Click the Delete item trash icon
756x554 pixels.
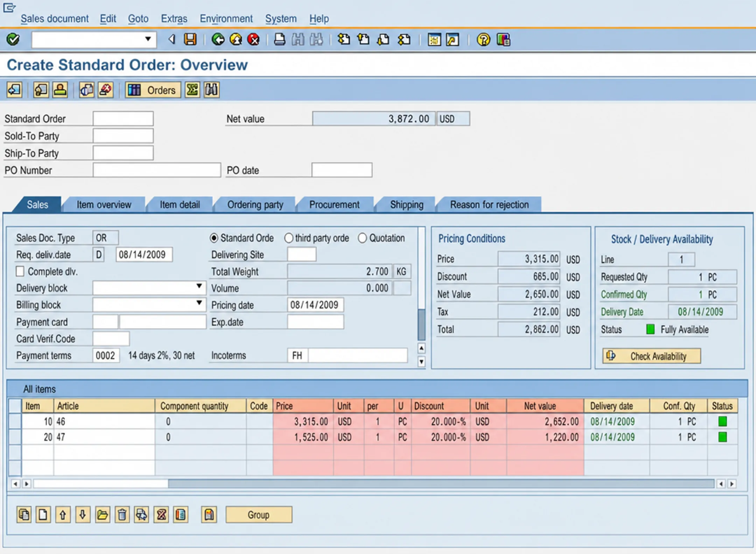click(122, 514)
